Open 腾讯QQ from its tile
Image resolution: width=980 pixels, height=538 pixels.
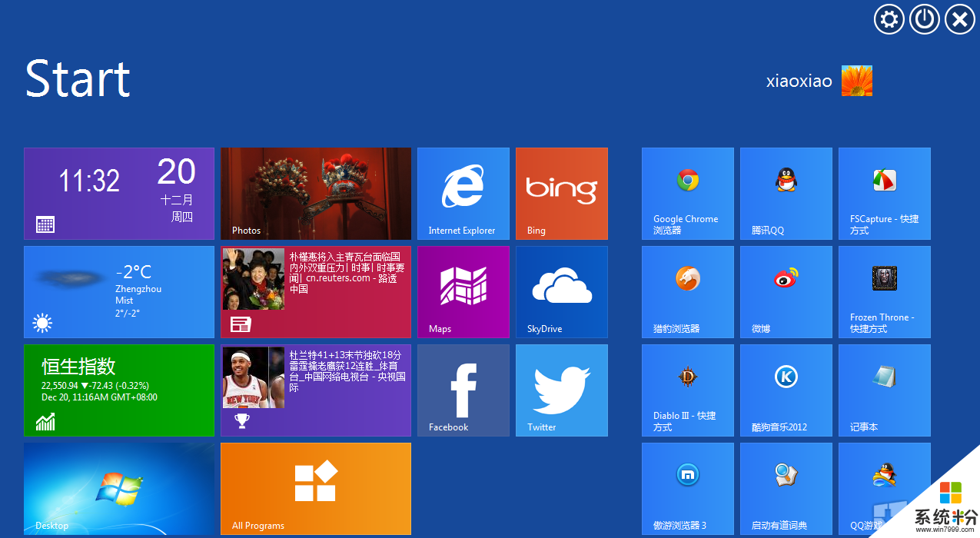(x=786, y=193)
